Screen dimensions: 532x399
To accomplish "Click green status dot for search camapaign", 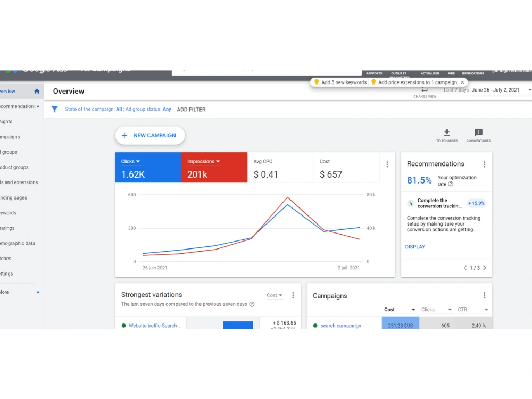I will pos(315,326).
